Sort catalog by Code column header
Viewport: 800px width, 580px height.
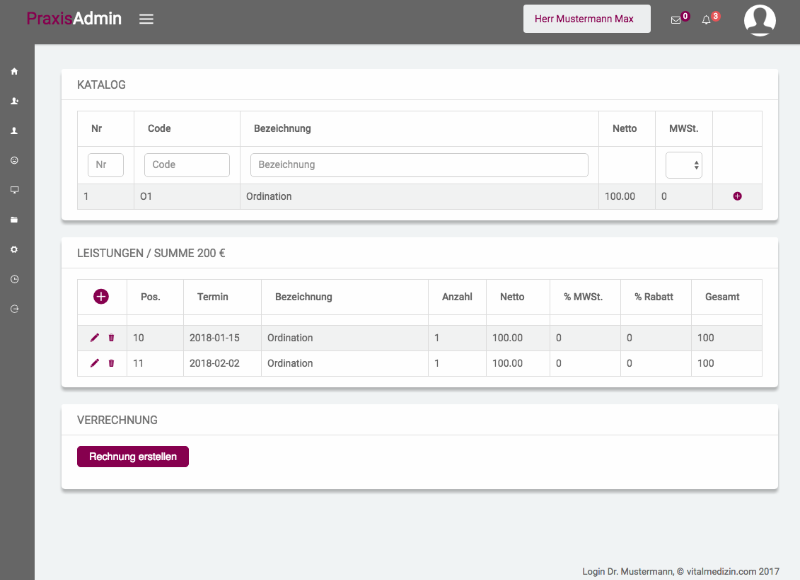pos(159,129)
